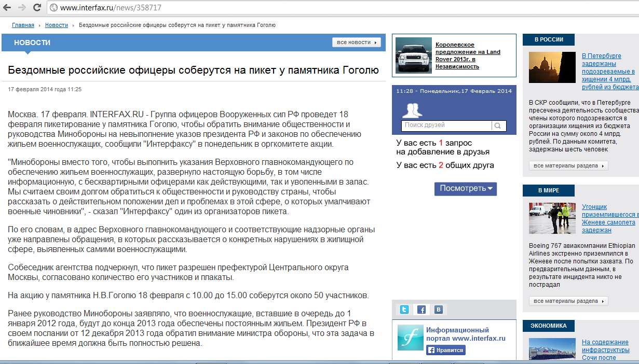
Task: Open the Twitter social tab icon
Action: (404, 310)
